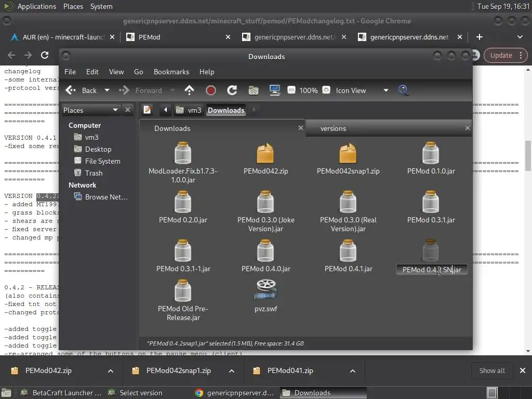
Task: Reload the page in Chrome
Action: pyautogui.click(x=45, y=55)
